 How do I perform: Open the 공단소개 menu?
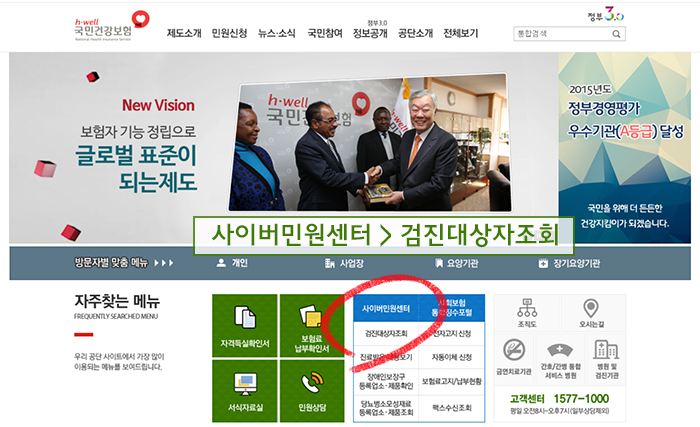pos(415,33)
